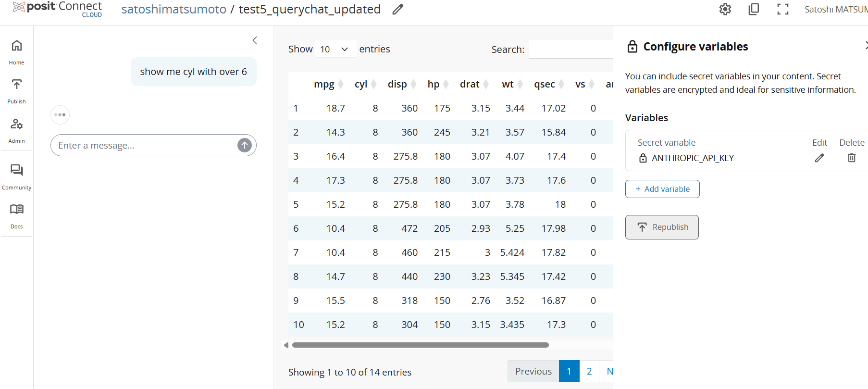Sort table by wt column

(x=512, y=84)
